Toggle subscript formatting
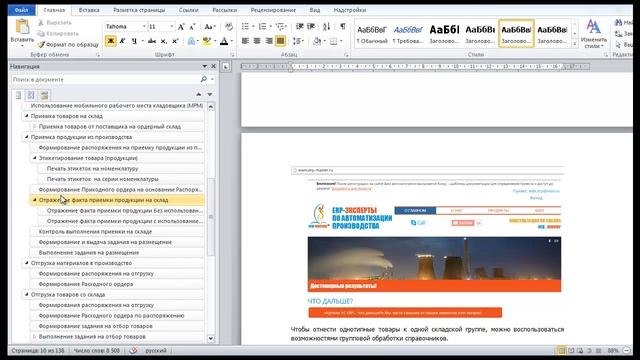Viewport: 640px width, 360px height. pyautogui.click(x=163, y=41)
